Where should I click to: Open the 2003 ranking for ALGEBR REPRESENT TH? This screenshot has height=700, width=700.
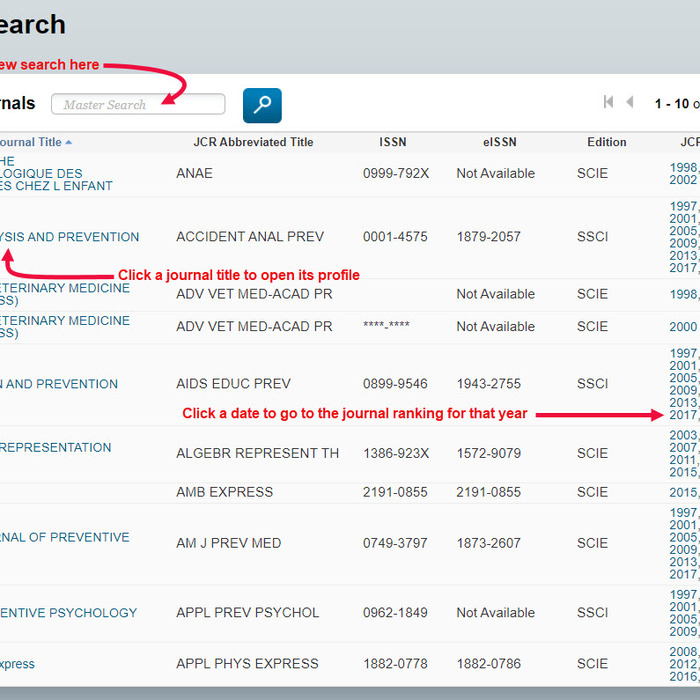[x=683, y=435]
